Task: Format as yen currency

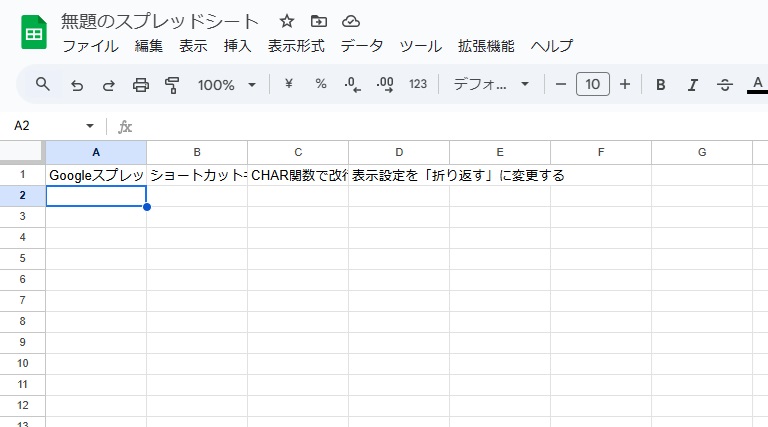Action: pyautogui.click(x=288, y=84)
